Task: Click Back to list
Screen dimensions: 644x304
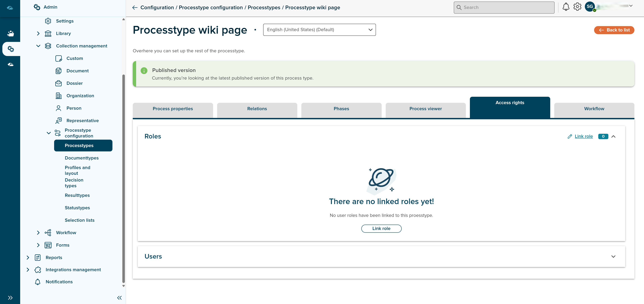Action: 614,30
